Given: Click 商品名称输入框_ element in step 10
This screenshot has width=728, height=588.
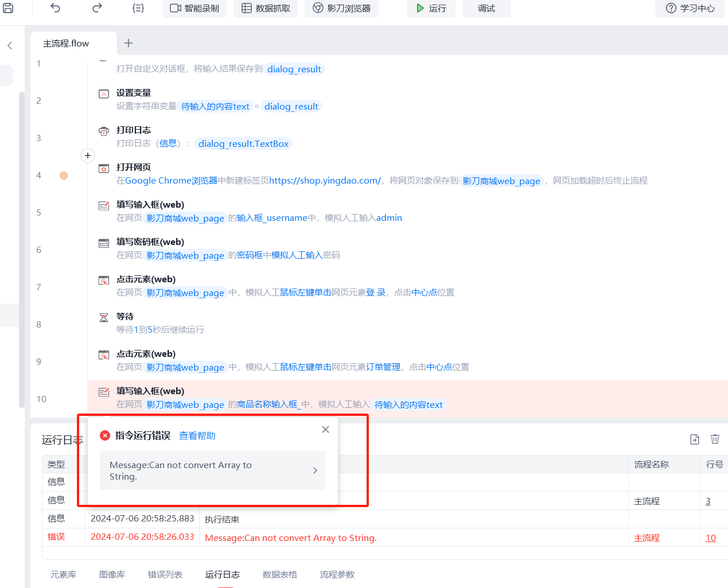Looking at the screenshot, I should pos(269,404).
